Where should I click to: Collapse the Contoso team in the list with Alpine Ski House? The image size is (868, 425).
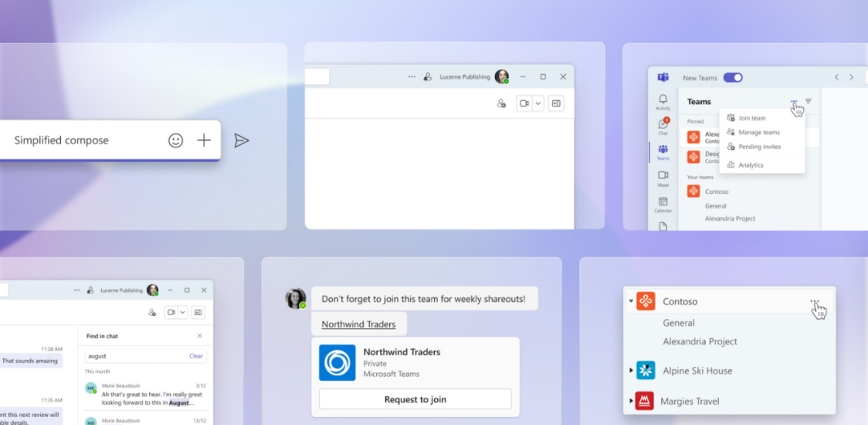coord(631,301)
